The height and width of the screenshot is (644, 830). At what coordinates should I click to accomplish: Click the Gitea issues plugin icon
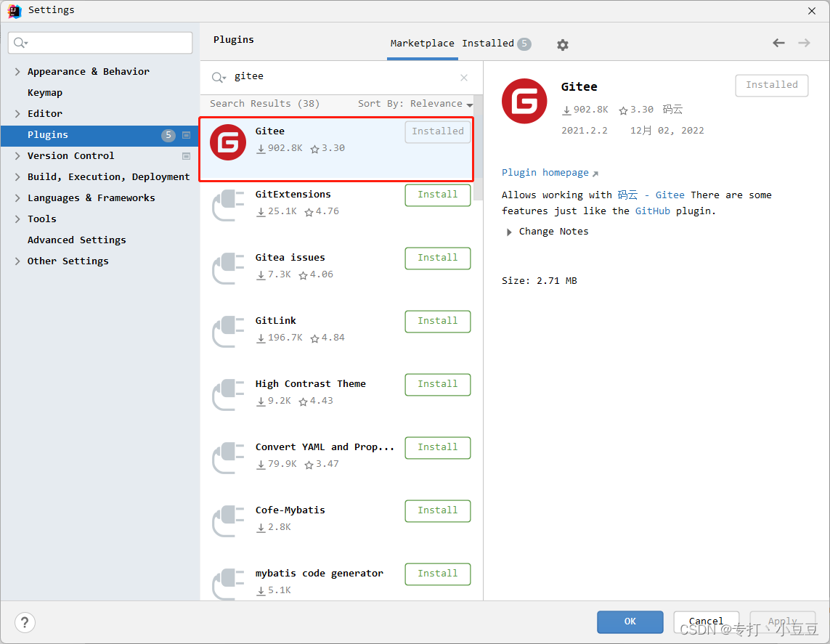(227, 269)
